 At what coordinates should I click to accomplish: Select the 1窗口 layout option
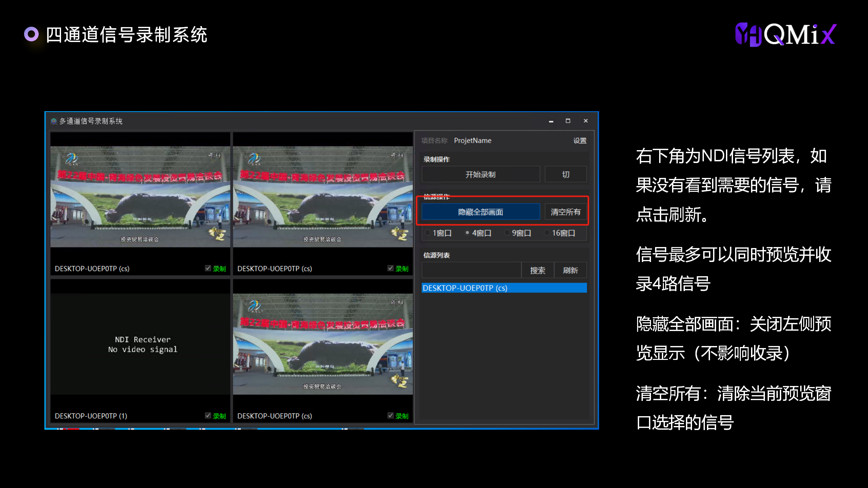[x=428, y=233]
